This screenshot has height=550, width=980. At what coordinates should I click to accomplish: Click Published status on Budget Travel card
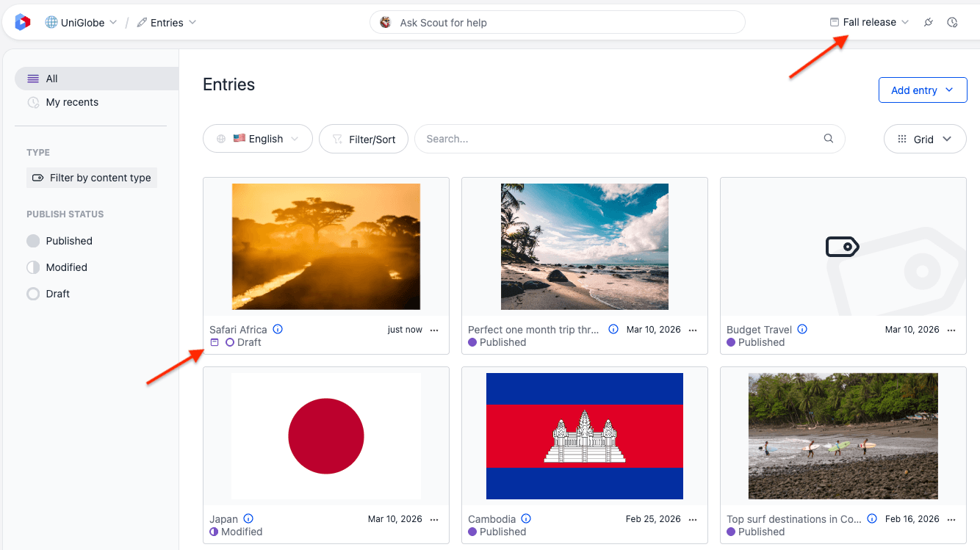point(756,342)
